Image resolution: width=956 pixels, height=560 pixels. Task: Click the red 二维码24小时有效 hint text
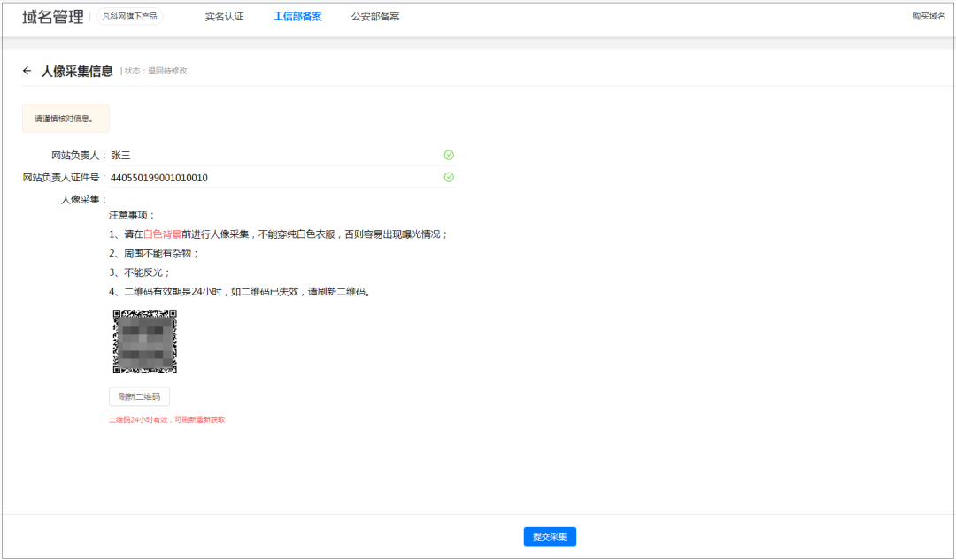tap(166, 419)
